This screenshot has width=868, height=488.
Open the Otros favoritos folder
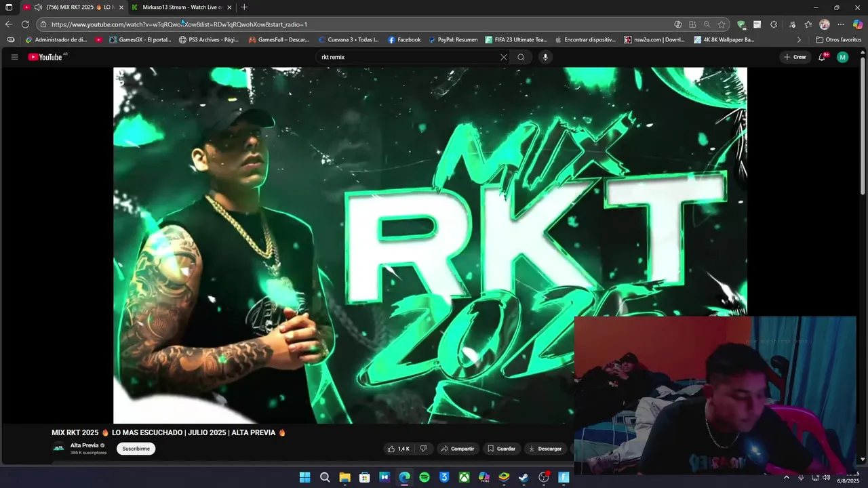839,40
